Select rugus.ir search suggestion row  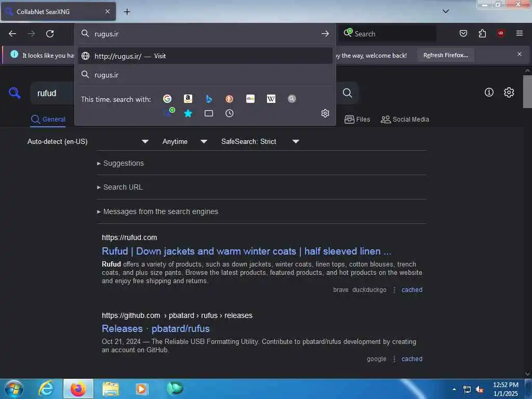(x=205, y=75)
